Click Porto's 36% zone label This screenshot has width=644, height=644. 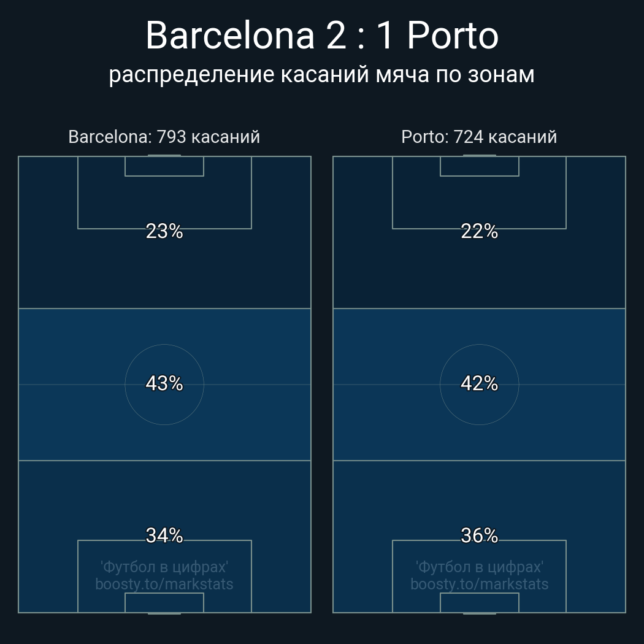point(479,535)
